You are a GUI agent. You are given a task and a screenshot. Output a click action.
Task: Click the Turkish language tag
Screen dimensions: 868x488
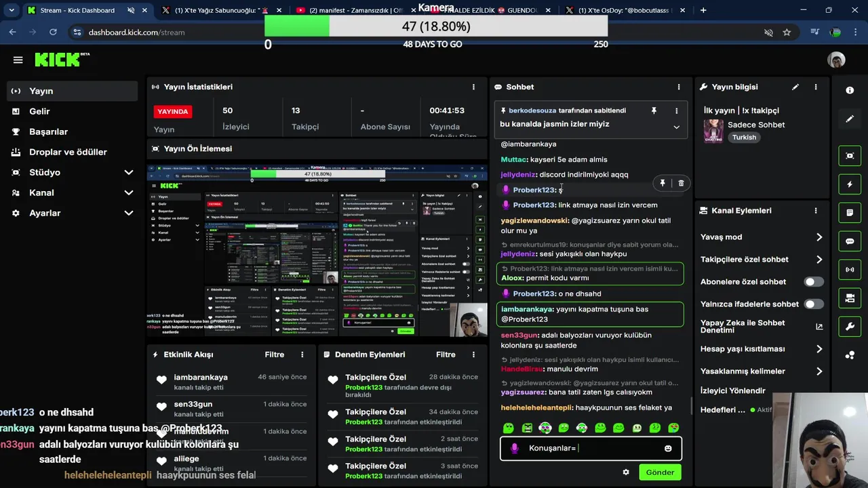point(744,137)
